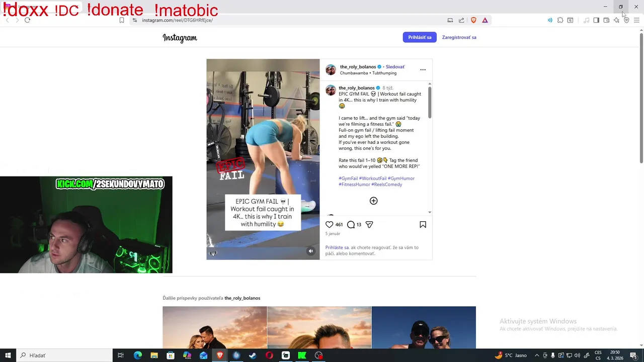Share the reel with the paper-plane icon
This screenshot has width=644, height=362.
[369, 225]
